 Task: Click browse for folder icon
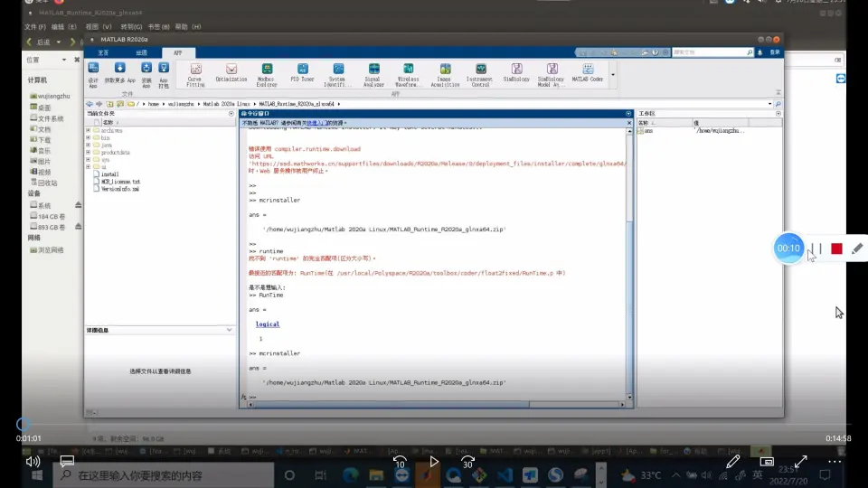pyautogui.click(x=120, y=104)
